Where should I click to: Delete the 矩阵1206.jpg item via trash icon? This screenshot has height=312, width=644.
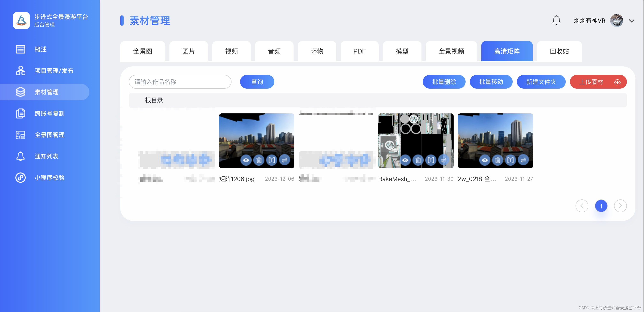click(x=259, y=160)
